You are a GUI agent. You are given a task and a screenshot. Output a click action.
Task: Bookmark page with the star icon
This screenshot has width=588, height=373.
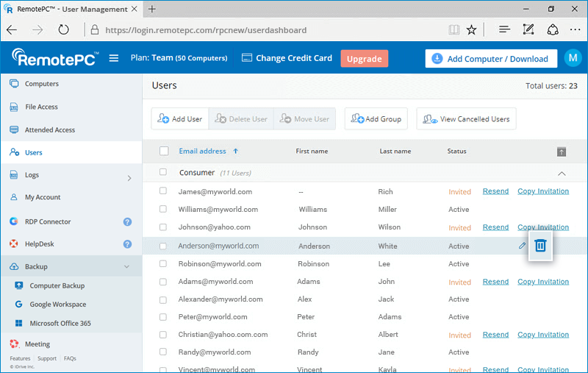tap(471, 30)
